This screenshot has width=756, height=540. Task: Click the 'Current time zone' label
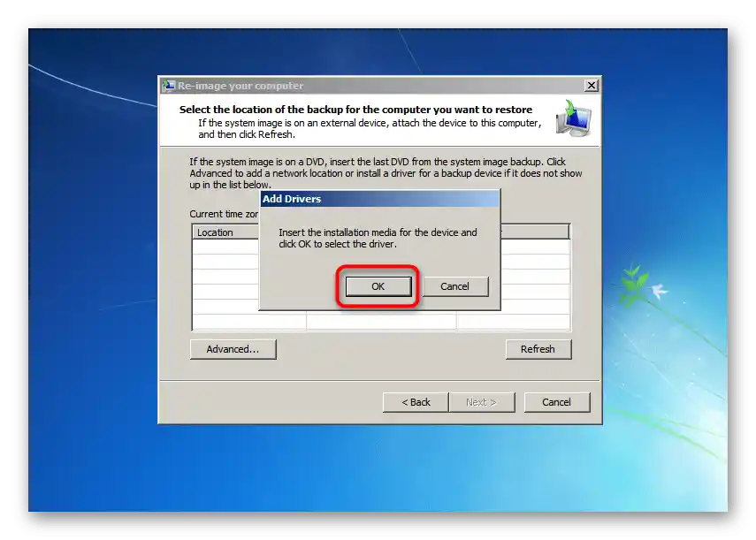(x=225, y=214)
